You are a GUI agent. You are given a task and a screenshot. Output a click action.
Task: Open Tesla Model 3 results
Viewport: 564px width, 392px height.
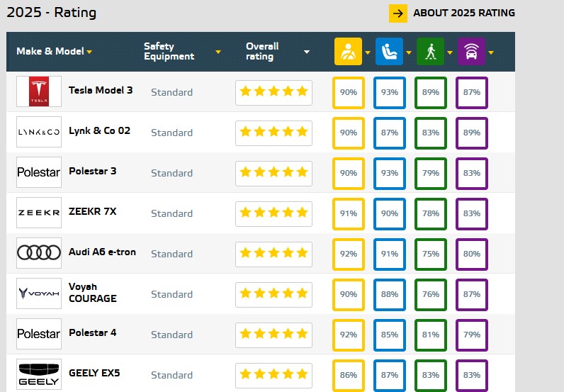[x=101, y=90]
